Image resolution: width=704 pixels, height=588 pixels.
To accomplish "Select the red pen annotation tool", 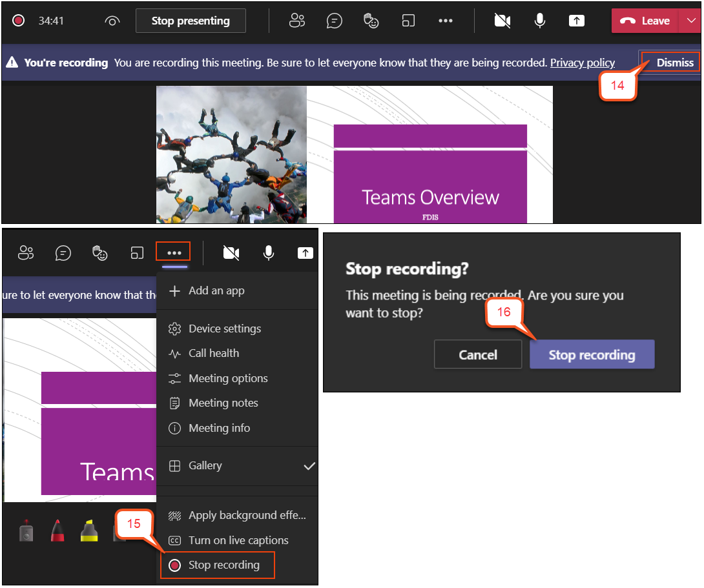I will tap(57, 531).
